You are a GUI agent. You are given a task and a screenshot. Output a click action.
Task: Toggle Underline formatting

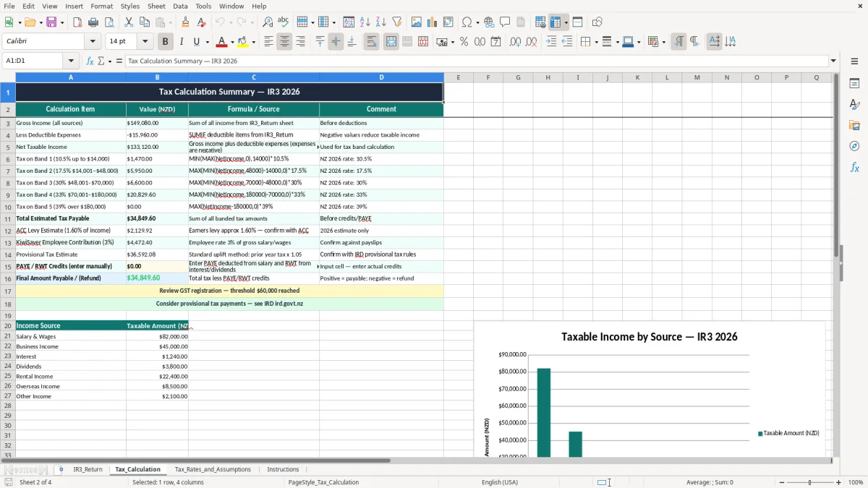[197, 42]
